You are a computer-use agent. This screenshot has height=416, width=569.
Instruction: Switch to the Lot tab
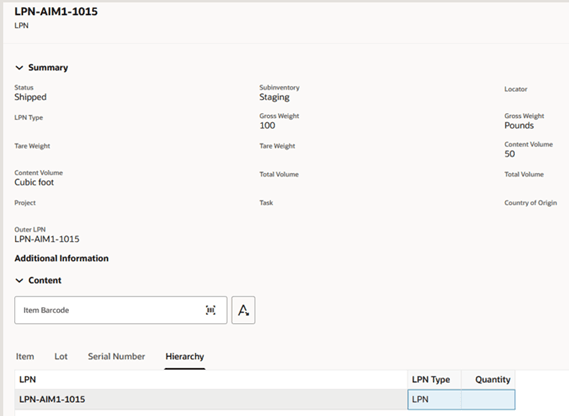pos(61,356)
